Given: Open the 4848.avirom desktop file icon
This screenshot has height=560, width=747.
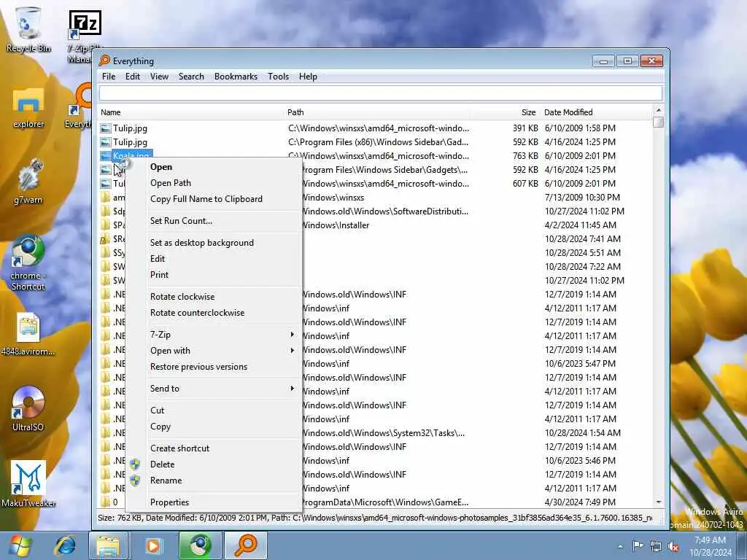Looking at the screenshot, I should point(28,333).
